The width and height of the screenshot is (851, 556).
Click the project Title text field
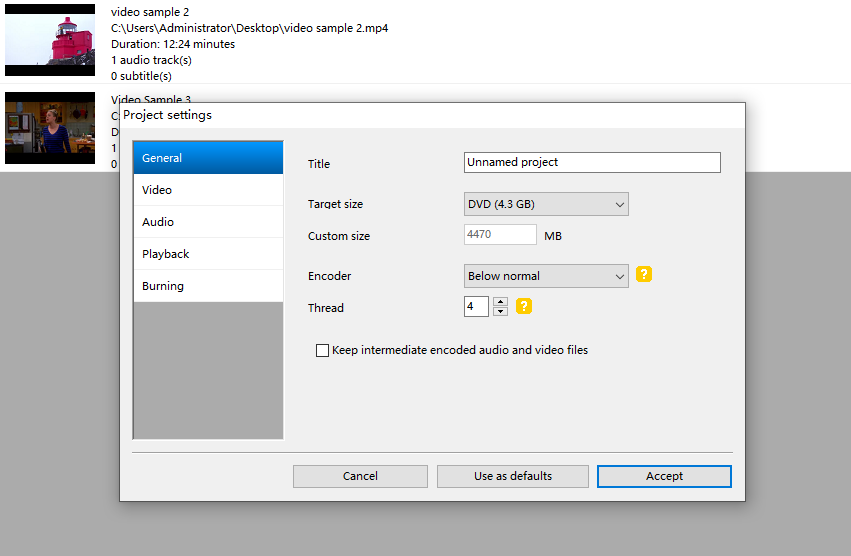[x=592, y=162]
